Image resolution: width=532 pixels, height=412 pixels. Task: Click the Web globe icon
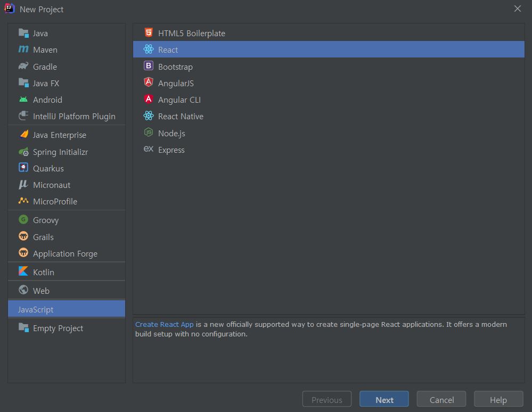point(23,290)
